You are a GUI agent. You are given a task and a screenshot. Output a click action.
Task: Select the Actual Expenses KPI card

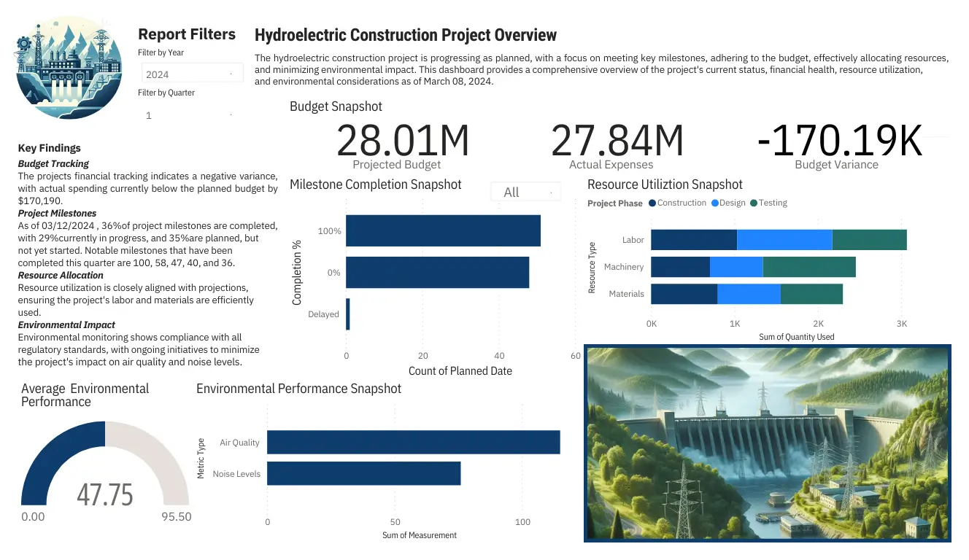pos(617,140)
